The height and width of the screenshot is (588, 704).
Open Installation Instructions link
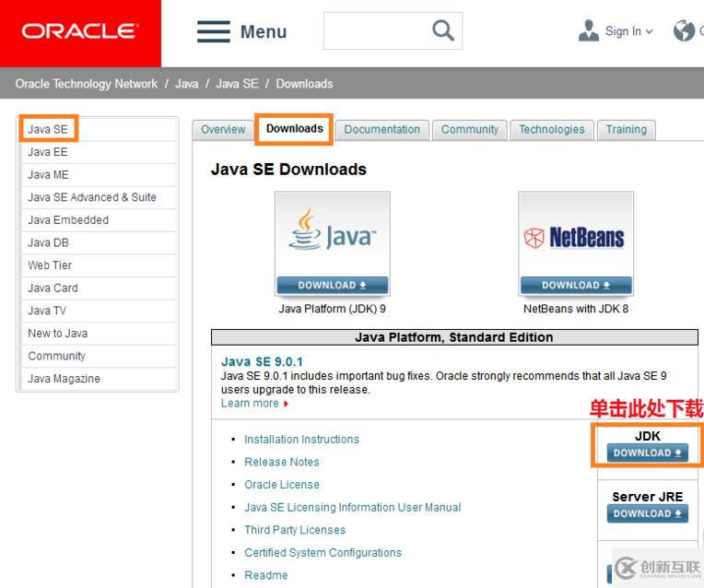pyautogui.click(x=301, y=440)
